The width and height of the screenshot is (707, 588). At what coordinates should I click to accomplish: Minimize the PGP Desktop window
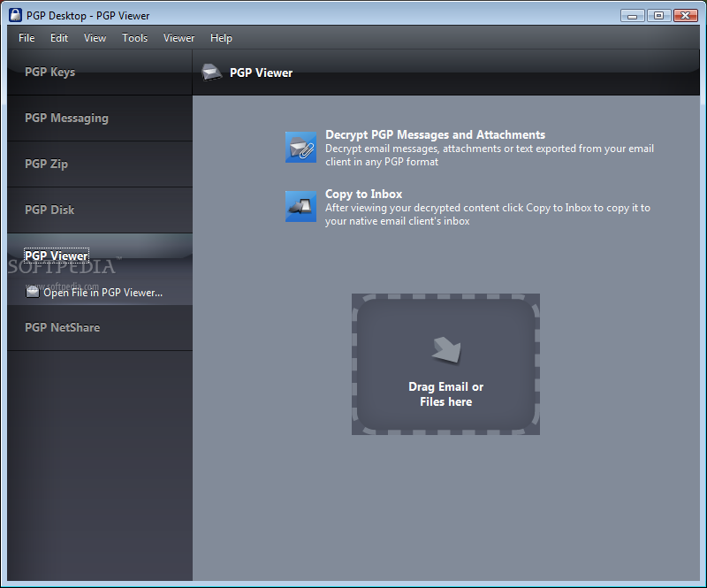click(x=632, y=16)
